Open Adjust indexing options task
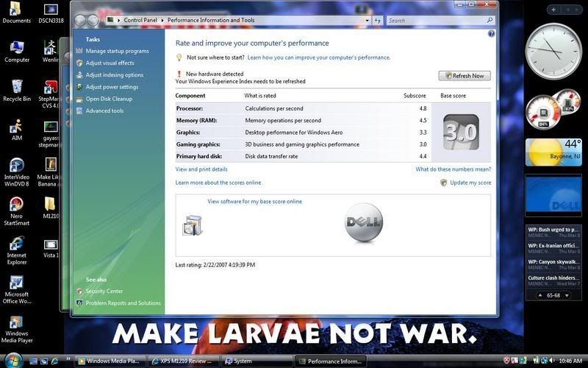Viewport: 588px width, 368px height. pyautogui.click(x=115, y=75)
